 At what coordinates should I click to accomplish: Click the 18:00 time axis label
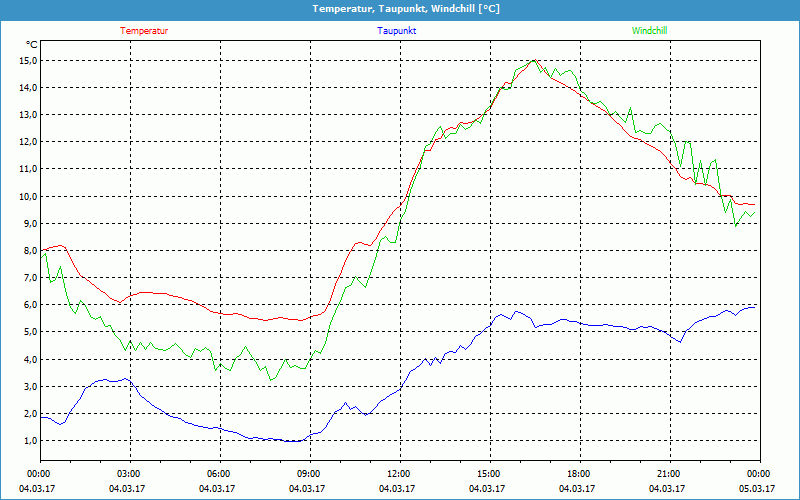(x=580, y=474)
